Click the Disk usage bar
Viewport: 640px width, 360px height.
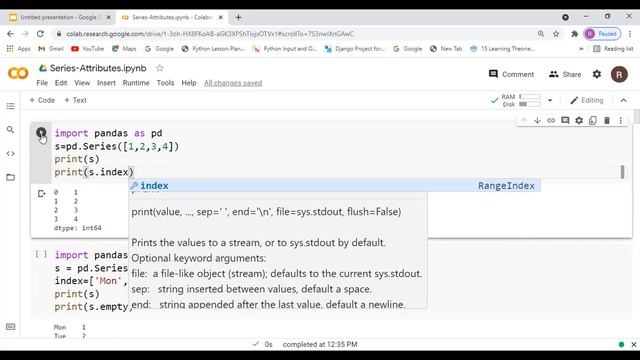point(530,104)
